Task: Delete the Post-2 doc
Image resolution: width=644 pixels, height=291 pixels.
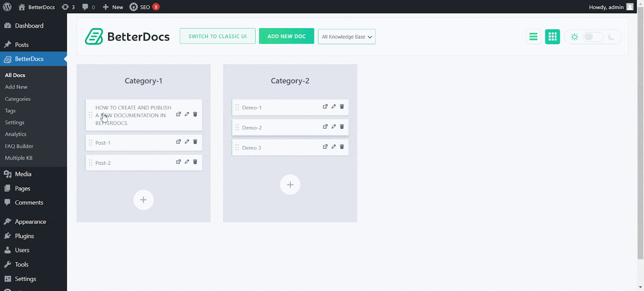Action: tap(195, 162)
